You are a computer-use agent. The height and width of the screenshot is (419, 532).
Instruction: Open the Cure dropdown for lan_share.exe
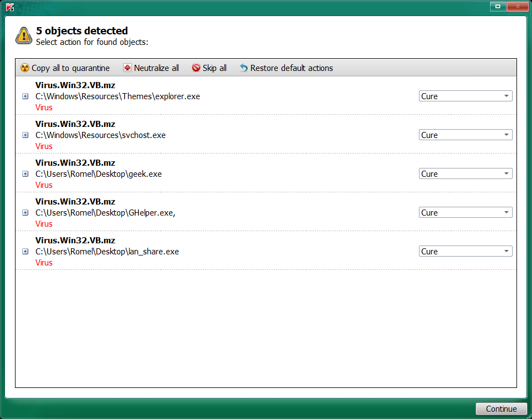pyautogui.click(x=465, y=251)
